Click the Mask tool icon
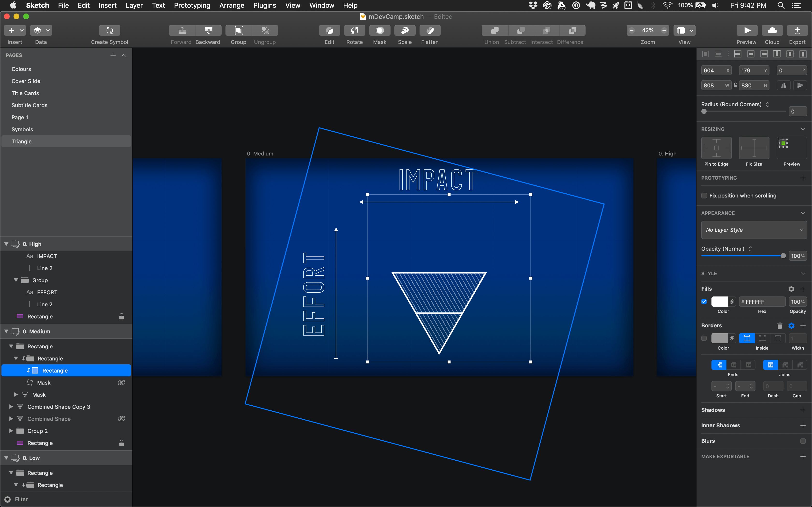The width and height of the screenshot is (812, 507). [379, 30]
